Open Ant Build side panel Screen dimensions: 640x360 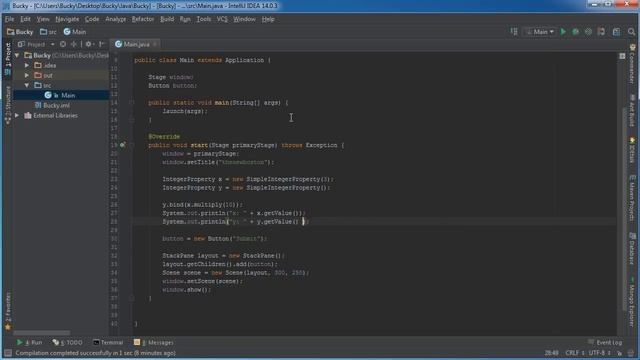click(632, 110)
